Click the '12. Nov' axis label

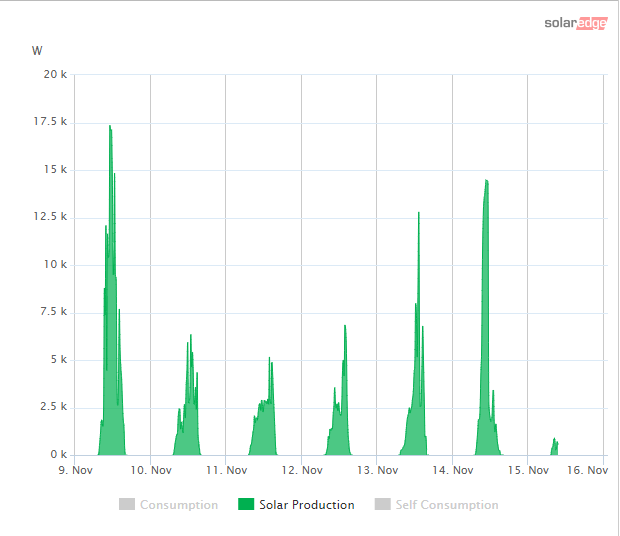point(302,470)
